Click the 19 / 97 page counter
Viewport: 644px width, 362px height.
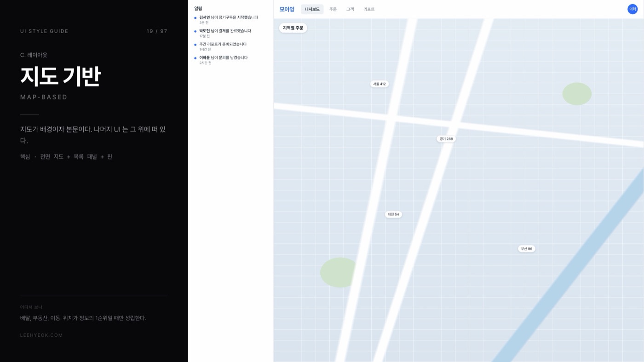pos(157,31)
